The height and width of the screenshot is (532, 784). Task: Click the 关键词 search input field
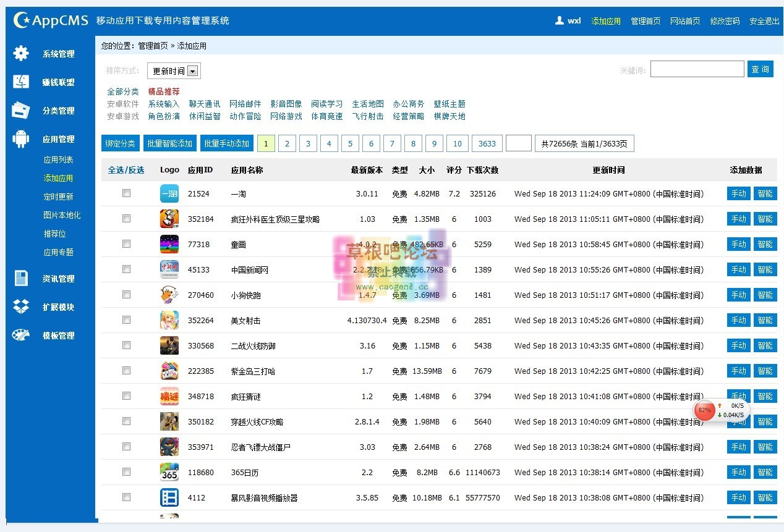(697, 69)
